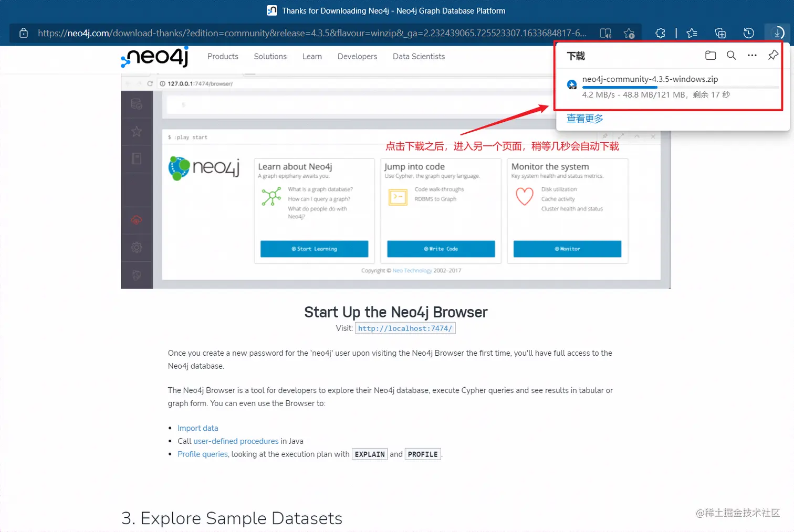Open the localhost:7474 link
The height and width of the screenshot is (532, 794).
click(405, 328)
